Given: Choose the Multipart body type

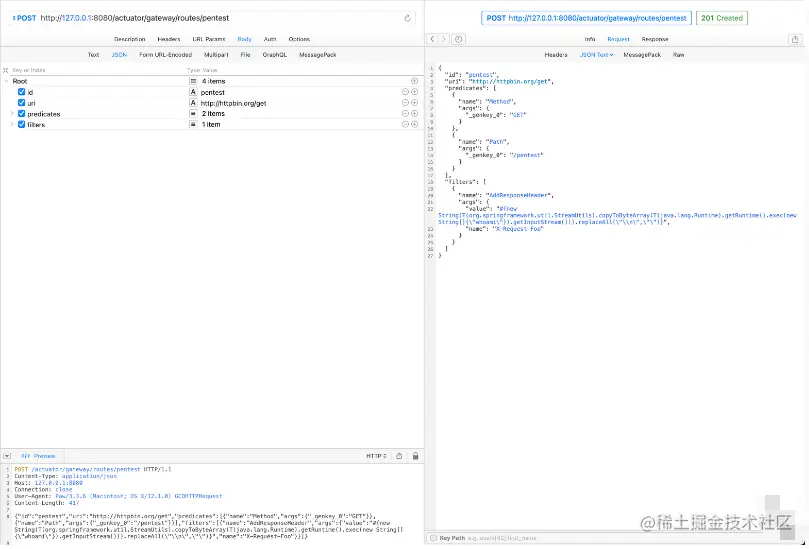Looking at the screenshot, I should [216, 55].
